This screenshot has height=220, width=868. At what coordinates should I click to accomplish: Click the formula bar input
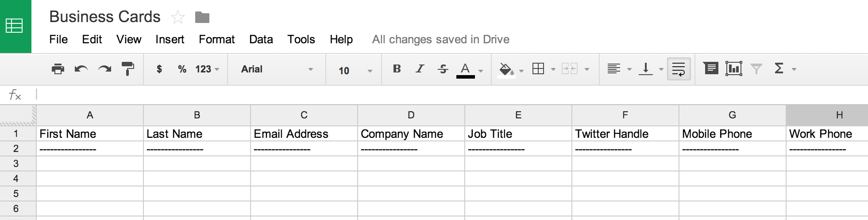coord(443,95)
